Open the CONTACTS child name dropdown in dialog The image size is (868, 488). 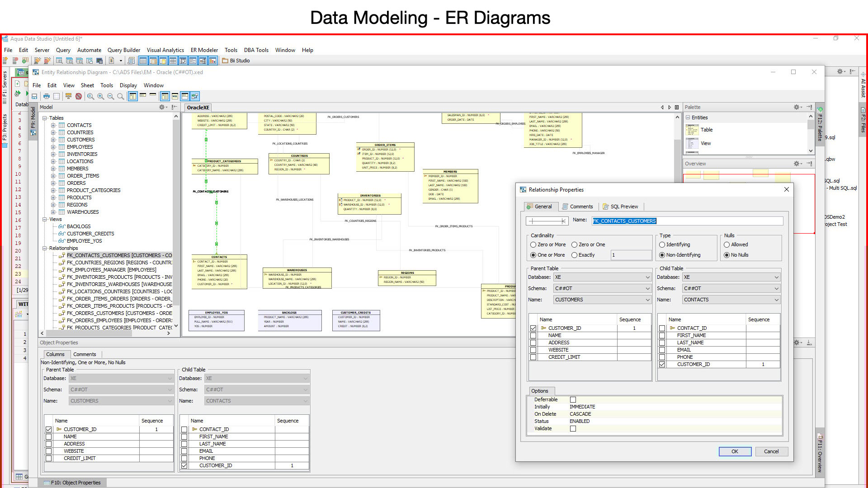click(731, 300)
